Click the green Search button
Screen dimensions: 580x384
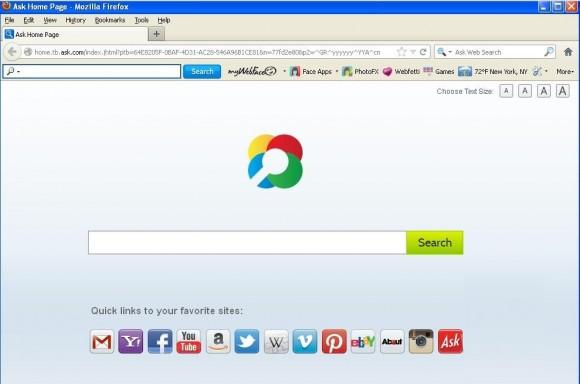[435, 243]
